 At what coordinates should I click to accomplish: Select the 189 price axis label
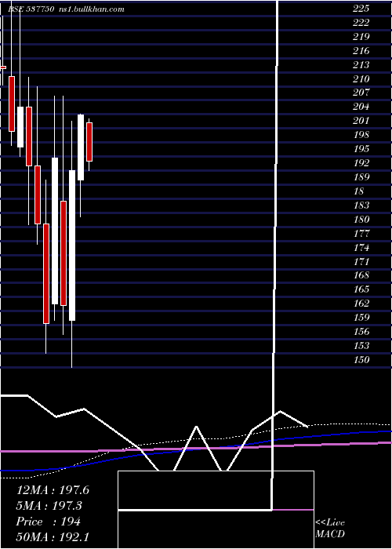[361, 176]
